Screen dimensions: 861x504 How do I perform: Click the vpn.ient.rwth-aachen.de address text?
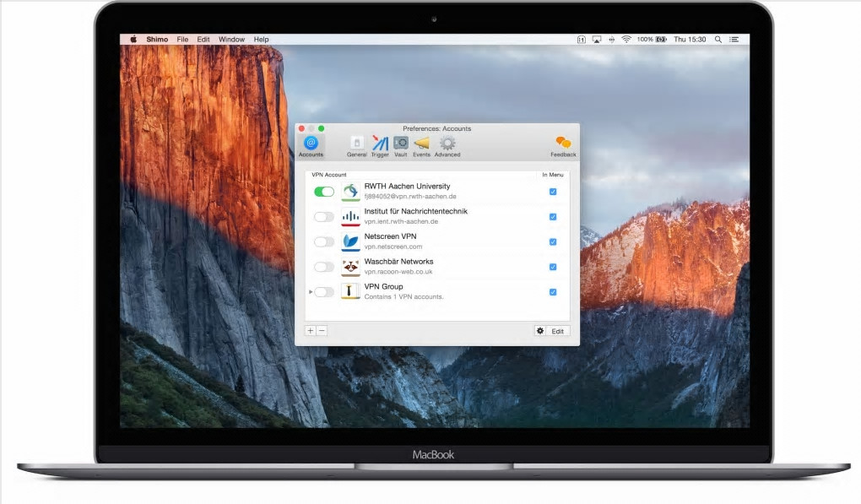pos(401,222)
